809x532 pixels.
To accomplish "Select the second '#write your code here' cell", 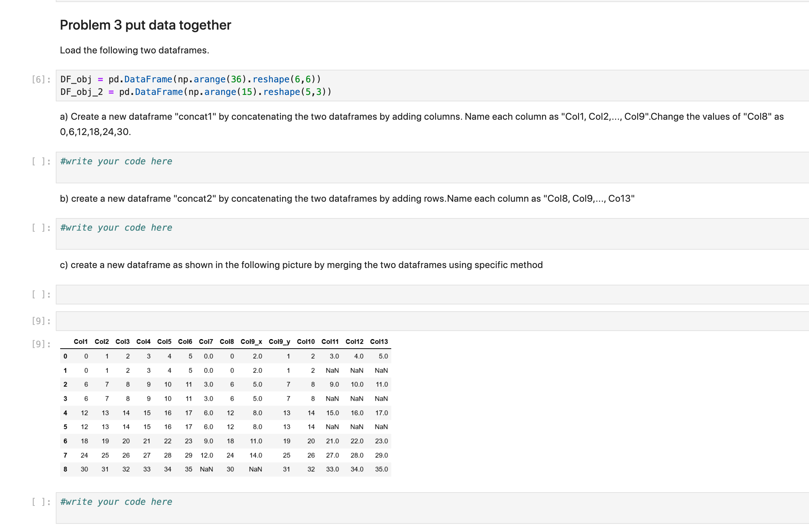I will pos(116,227).
